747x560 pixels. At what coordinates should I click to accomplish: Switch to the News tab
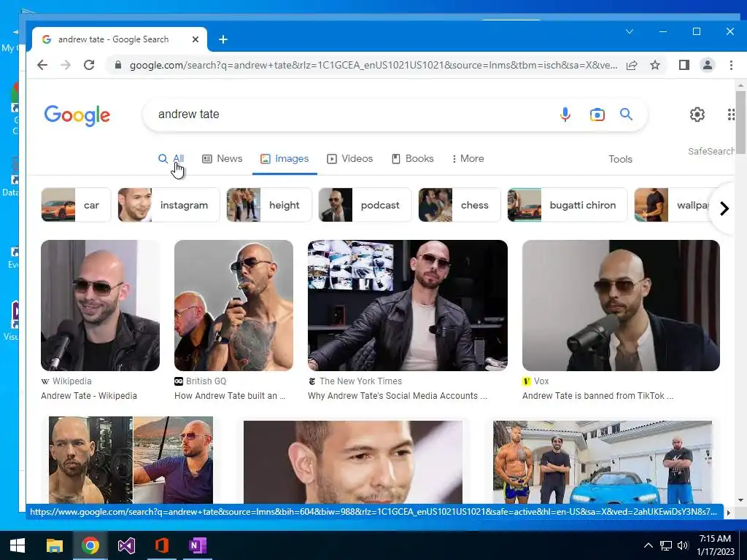[222, 158]
